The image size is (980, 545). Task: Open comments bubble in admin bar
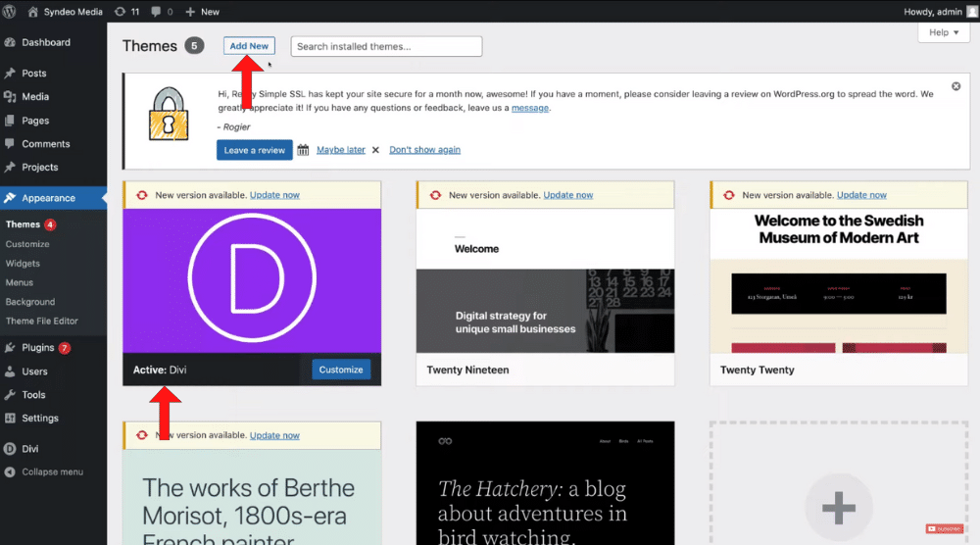162,11
